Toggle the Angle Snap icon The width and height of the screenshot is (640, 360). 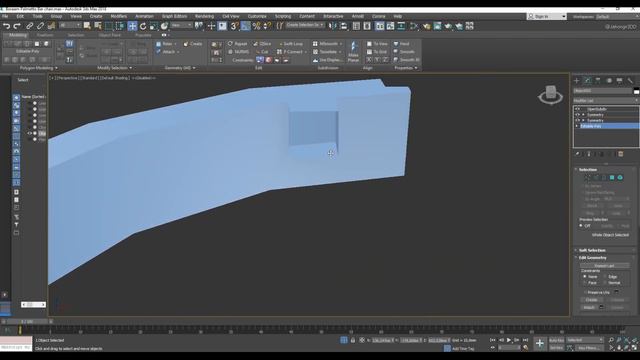[x=245, y=26]
